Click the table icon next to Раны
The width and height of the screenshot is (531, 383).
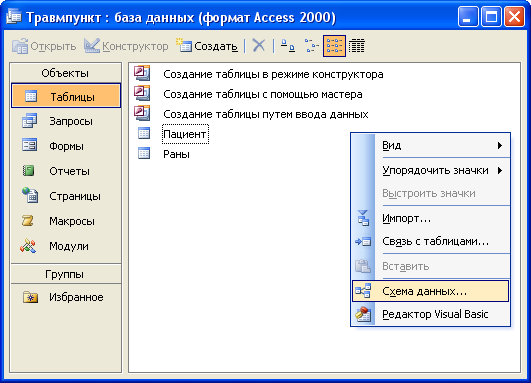click(x=144, y=153)
